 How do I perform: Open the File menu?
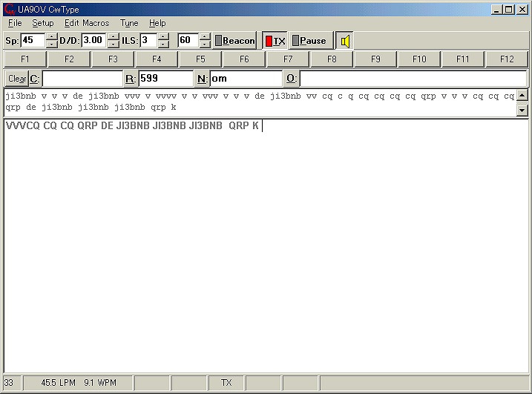pyautogui.click(x=15, y=23)
